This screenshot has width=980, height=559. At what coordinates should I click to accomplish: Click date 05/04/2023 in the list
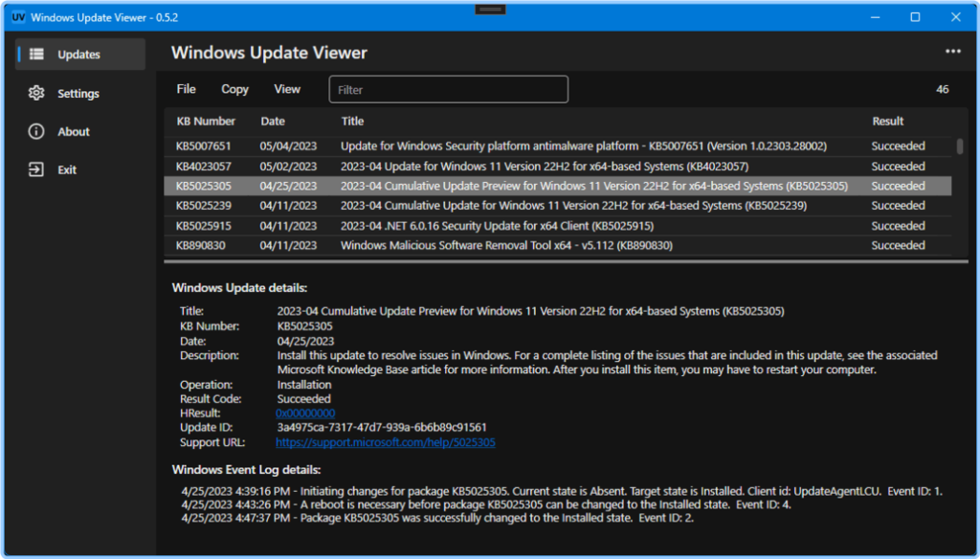click(x=288, y=146)
